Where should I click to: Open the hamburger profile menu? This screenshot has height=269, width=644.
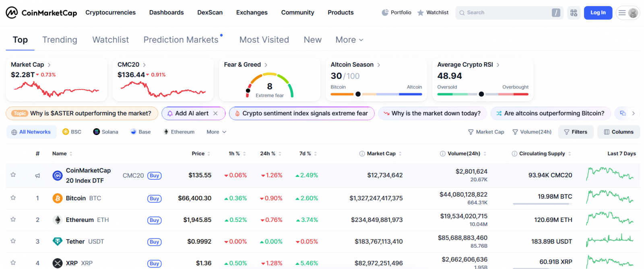(x=627, y=13)
